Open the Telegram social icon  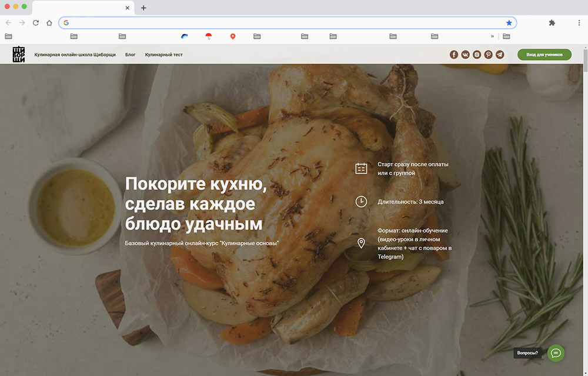tap(500, 55)
